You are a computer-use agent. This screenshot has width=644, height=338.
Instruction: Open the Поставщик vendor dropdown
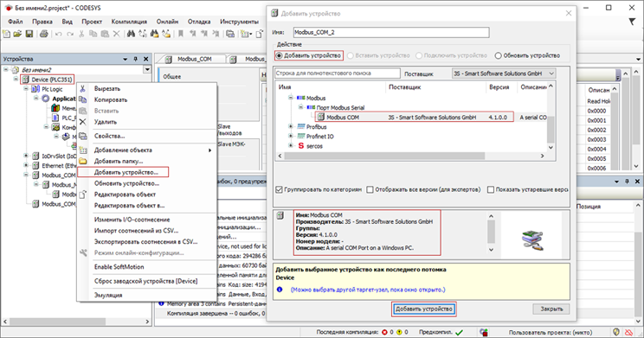(504, 73)
